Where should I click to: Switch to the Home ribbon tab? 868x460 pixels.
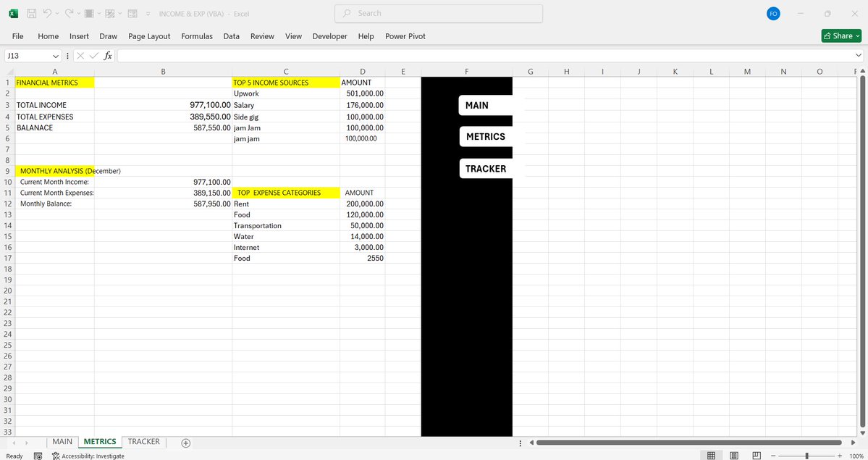tap(49, 36)
